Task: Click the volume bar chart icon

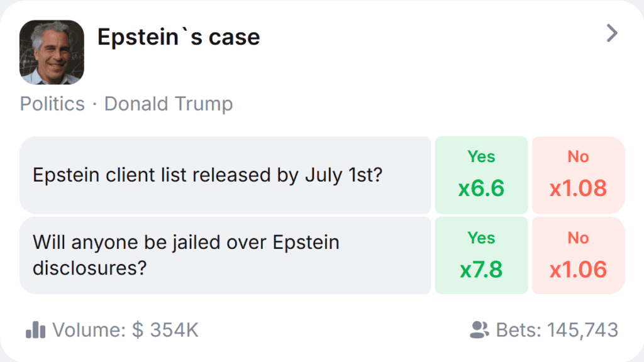Action: point(36,329)
